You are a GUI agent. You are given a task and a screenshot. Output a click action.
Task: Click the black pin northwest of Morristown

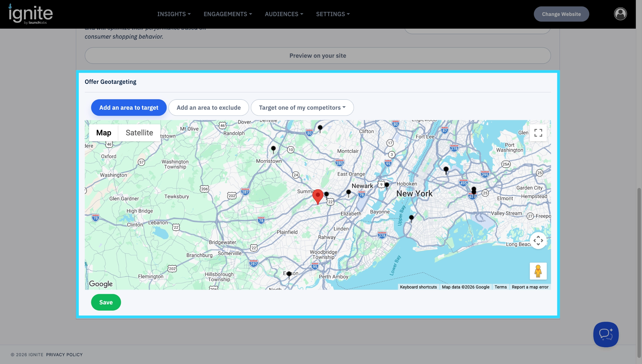coord(273,149)
